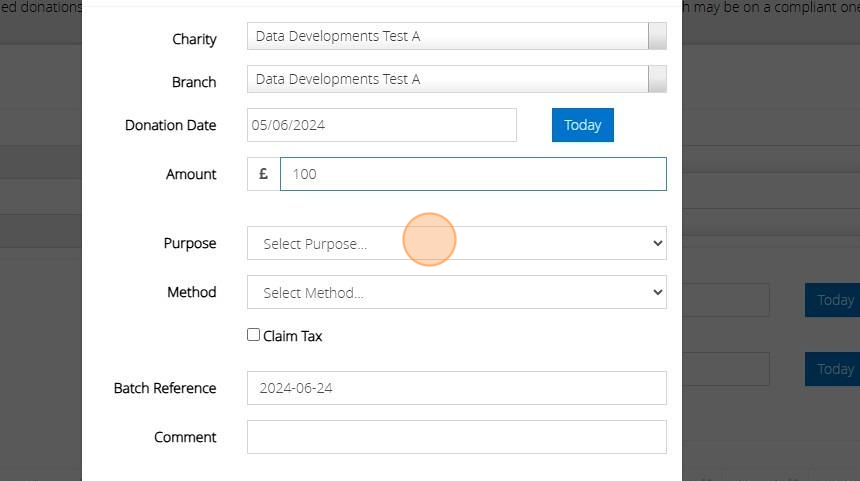
Task: Click the Purpose label text
Action: [x=190, y=243]
